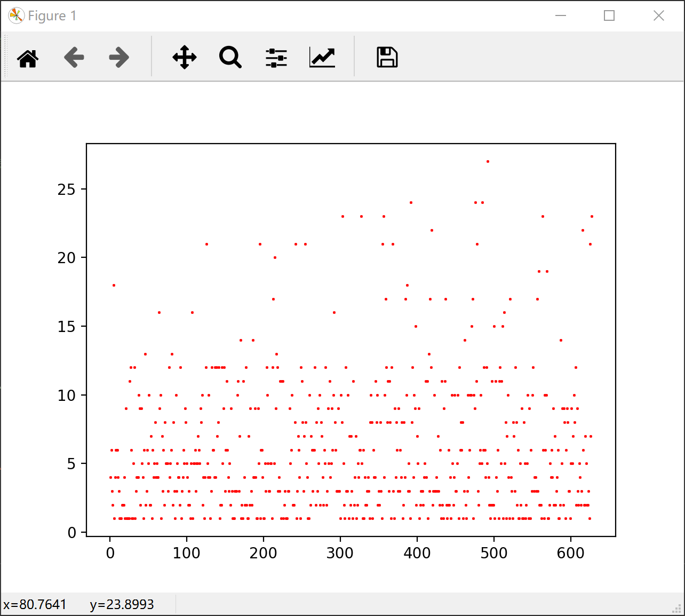Click the x-axis tick label 200
685x616 pixels.
(264, 553)
